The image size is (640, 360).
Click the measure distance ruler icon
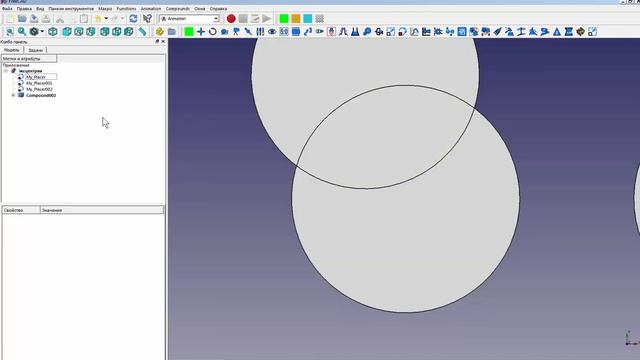click(x=142, y=31)
